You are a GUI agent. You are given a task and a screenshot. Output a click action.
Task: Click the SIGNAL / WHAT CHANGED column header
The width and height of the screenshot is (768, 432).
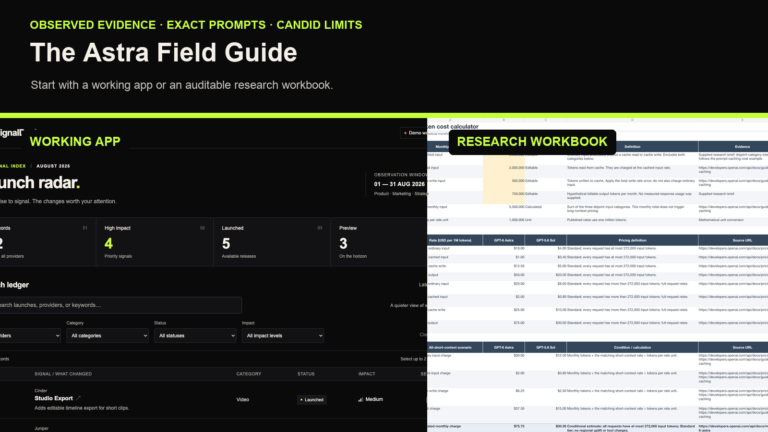pos(63,374)
